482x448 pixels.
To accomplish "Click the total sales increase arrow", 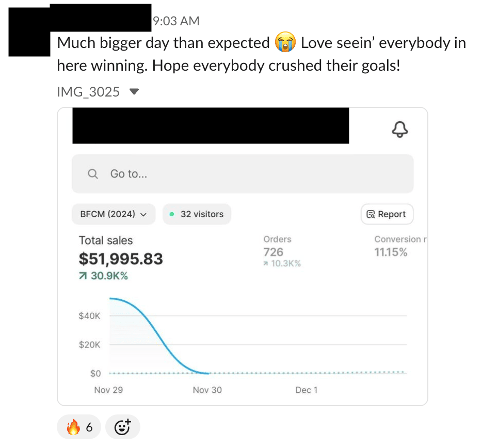I will pos(83,276).
